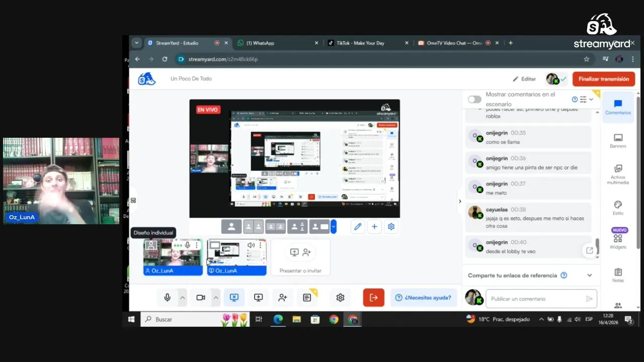The height and width of the screenshot is (362, 644).
Task: Select the person-plus-screen layout
Action: 319,227
